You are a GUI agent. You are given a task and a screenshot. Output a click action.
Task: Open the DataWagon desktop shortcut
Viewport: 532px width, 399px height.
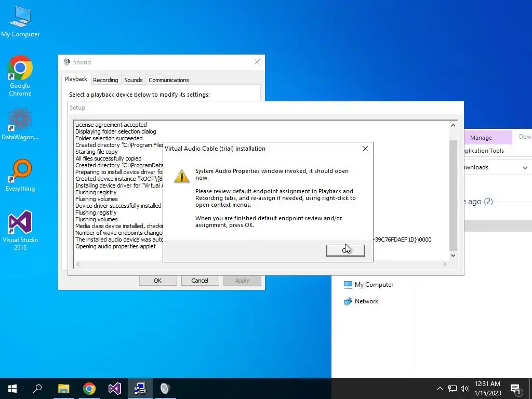pos(20,124)
